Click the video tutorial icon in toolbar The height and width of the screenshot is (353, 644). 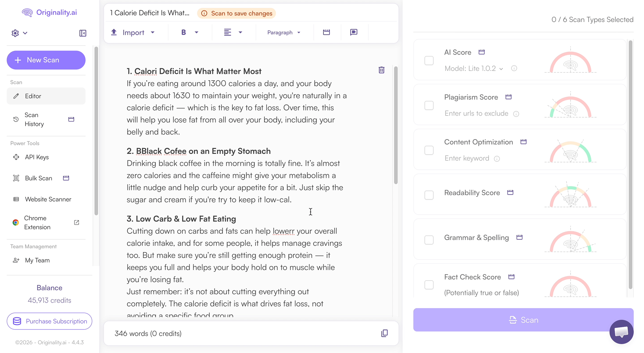[326, 32]
